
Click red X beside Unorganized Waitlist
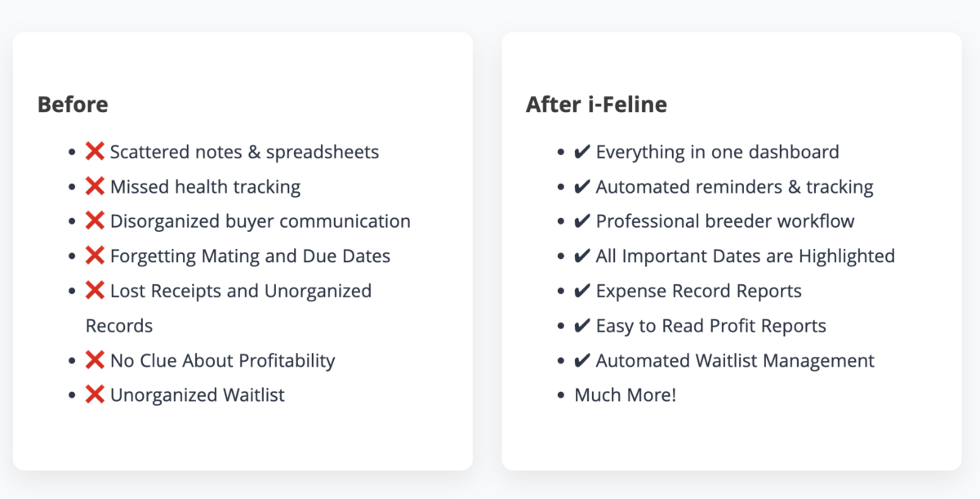96,395
